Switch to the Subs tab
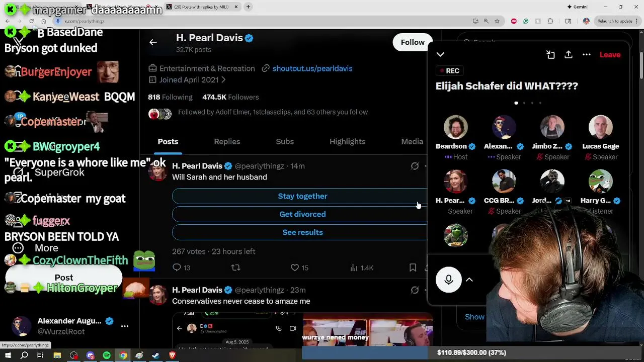Image resolution: width=644 pixels, height=362 pixels. tap(285, 141)
